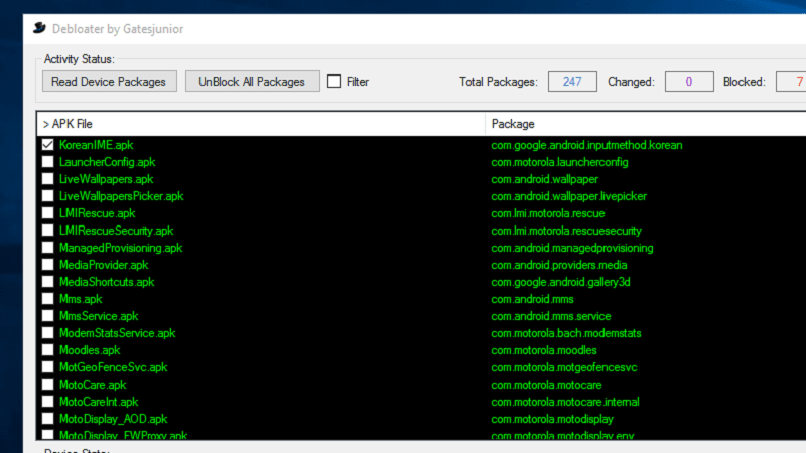Sort by the APK File column header
Viewport: 806px width, 453px height.
[261, 124]
